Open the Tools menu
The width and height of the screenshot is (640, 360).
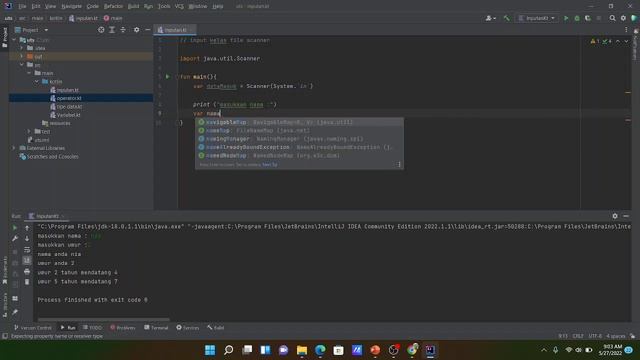click(164, 6)
